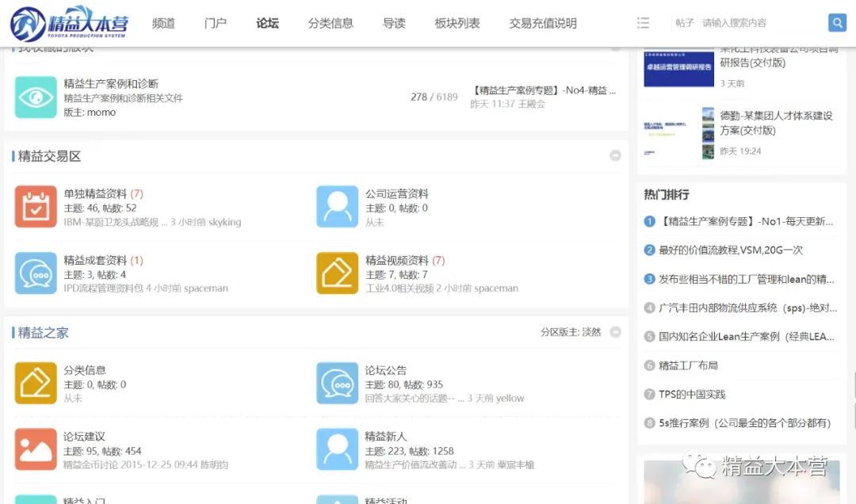Open moderator momo's profile
Viewport: 856px width, 504px height.
[101, 113]
